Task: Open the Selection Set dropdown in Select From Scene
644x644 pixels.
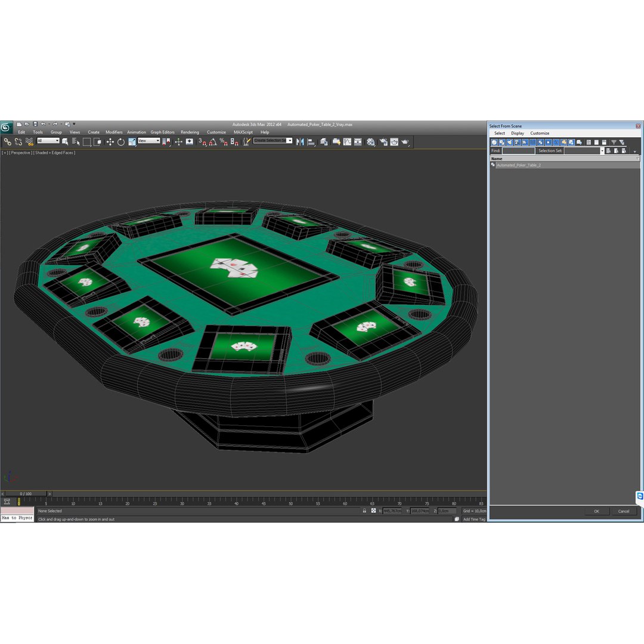Action: point(602,151)
